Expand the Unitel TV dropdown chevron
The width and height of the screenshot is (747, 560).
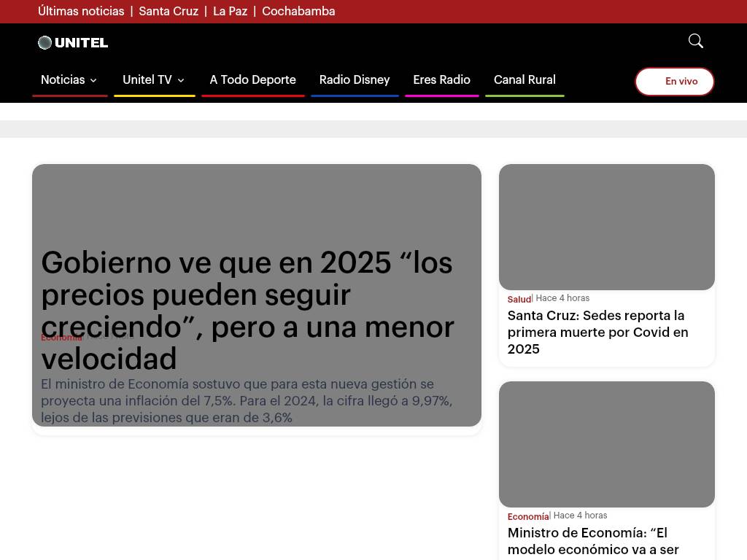[181, 80]
